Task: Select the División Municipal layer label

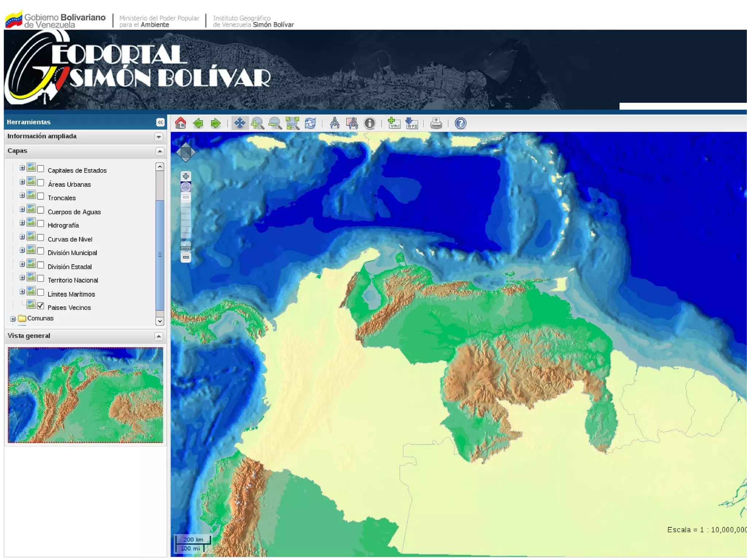Action: tap(72, 253)
